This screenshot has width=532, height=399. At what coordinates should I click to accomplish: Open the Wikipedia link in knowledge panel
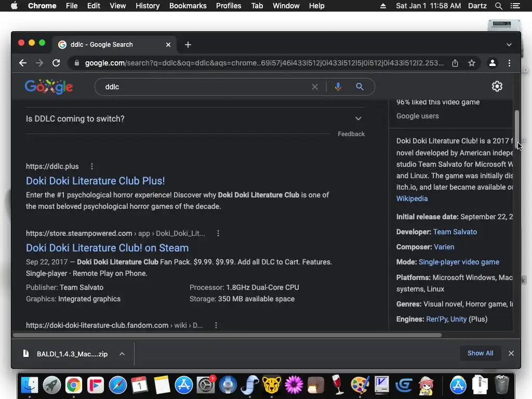tap(412, 199)
